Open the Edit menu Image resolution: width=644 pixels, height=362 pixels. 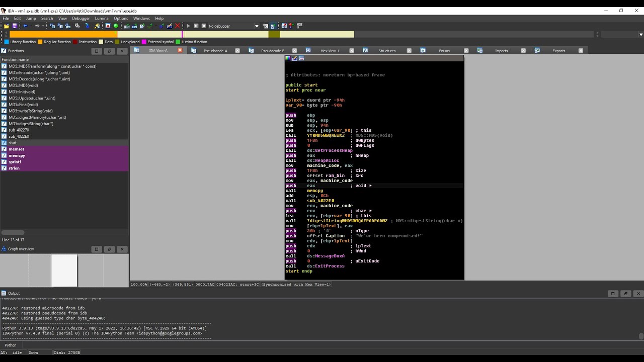coord(17,18)
